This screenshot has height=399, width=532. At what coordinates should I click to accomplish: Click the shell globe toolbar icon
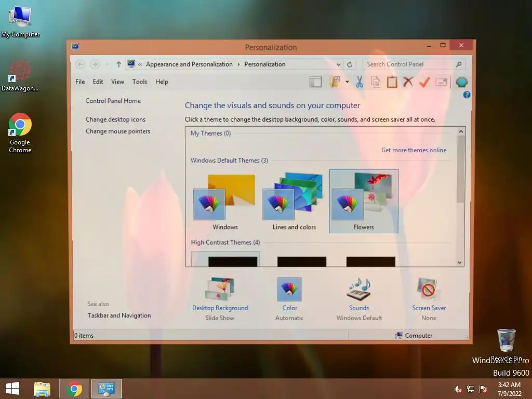point(461,82)
